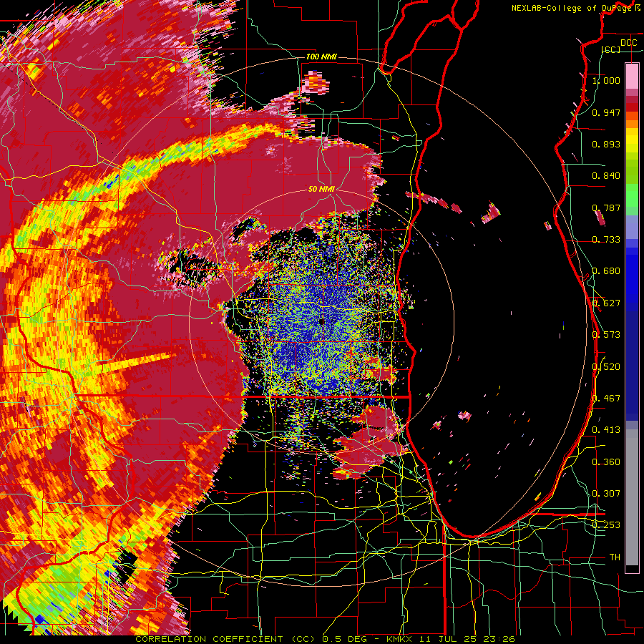
Task: Select the 0.947 scale value
Action: pyautogui.click(x=606, y=112)
